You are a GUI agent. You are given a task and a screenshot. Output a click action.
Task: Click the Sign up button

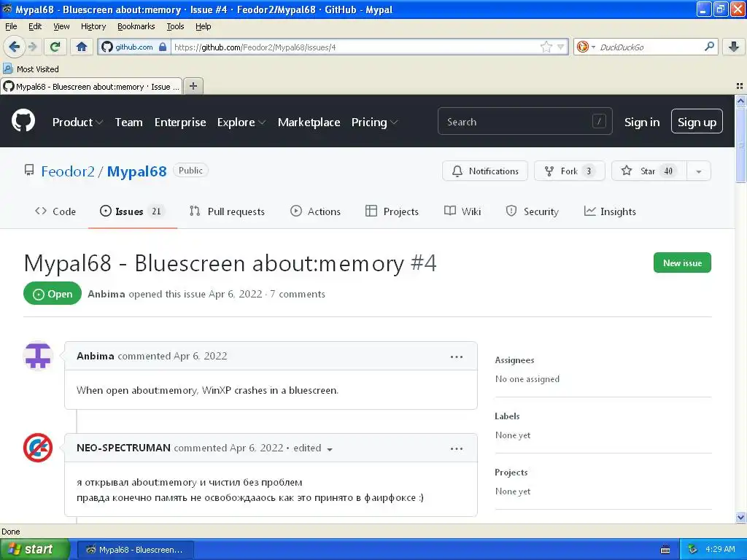pyautogui.click(x=697, y=122)
